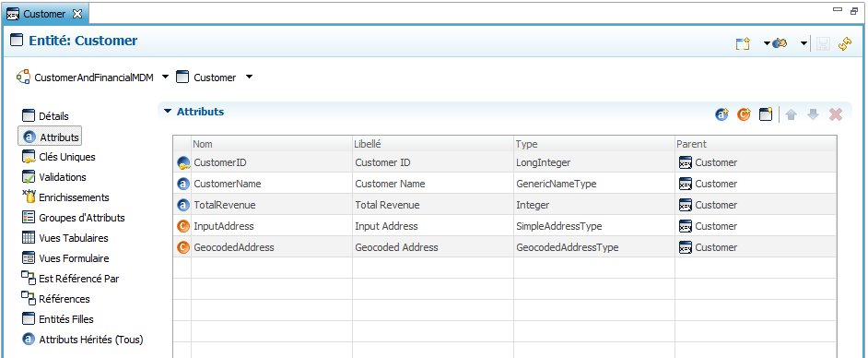Open Attributs Hérités (Tous) section
Viewport: 868px width, 358px height.
pyautogui.click(x=91, y=340)
